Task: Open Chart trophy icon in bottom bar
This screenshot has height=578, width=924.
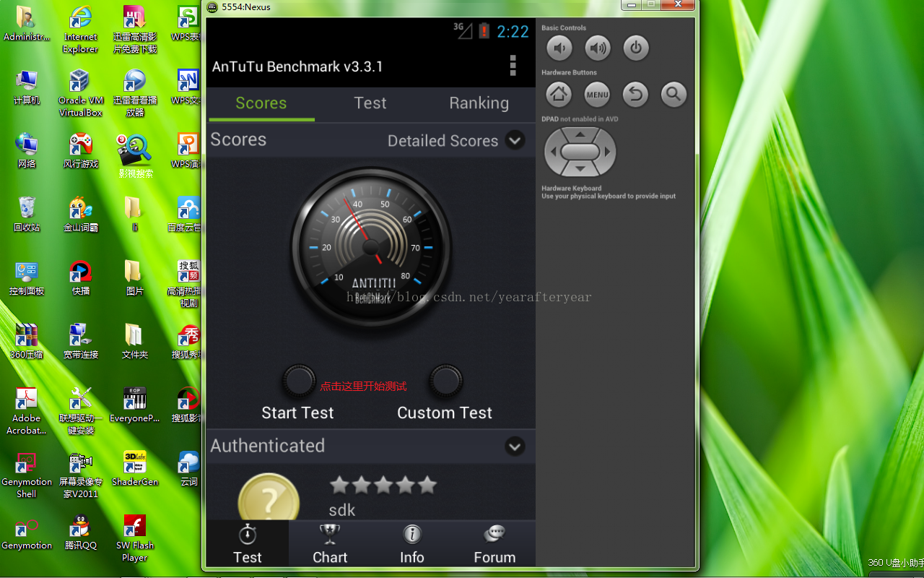Action: [330, 535]
